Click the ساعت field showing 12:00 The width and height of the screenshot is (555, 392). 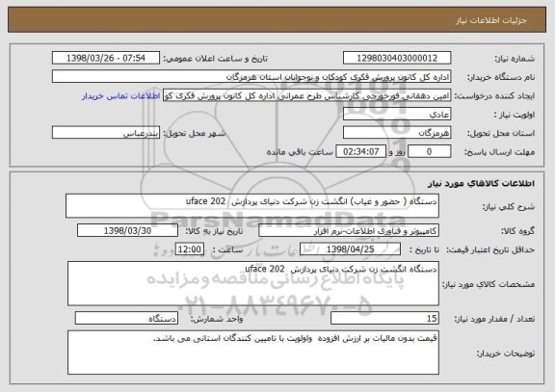pyautogui.click(x=190, y=249)
